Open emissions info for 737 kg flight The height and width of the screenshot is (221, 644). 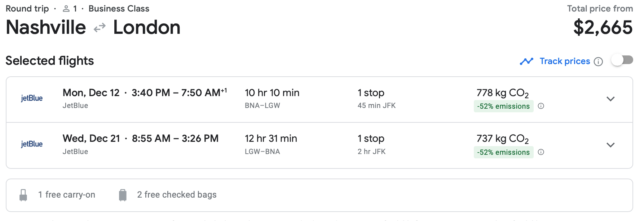coord(541,152)
